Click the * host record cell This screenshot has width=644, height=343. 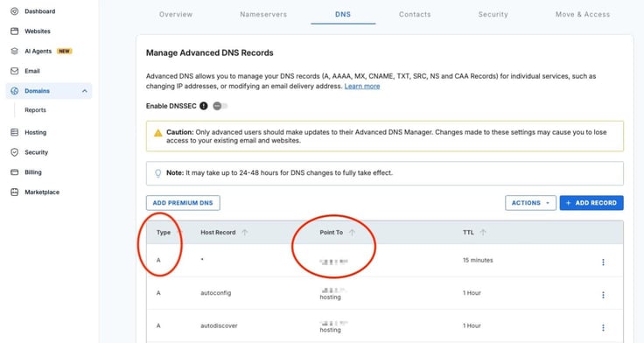[202, 260]
